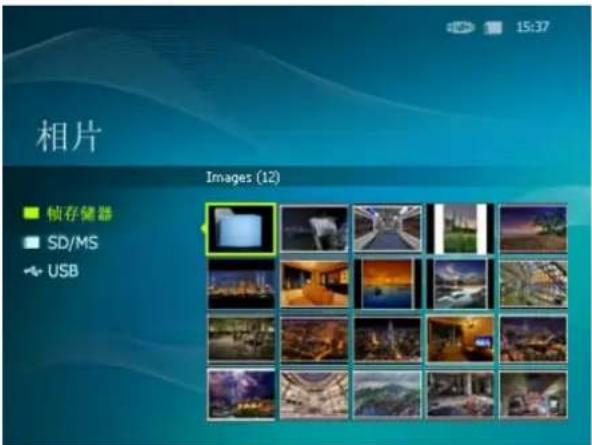Open the glass lattice architecture photo thumbnail
Viewport: 592px width, 445px height.
point(533,284)
